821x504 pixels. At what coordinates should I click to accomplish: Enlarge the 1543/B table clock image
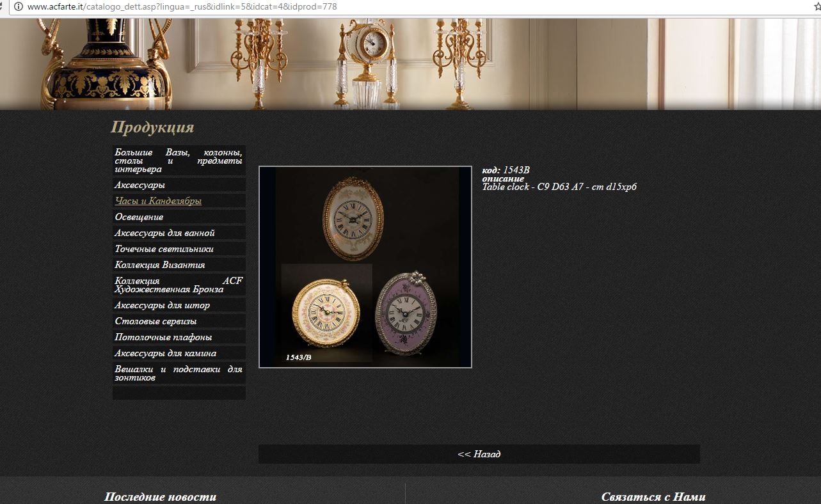(365, 267)
